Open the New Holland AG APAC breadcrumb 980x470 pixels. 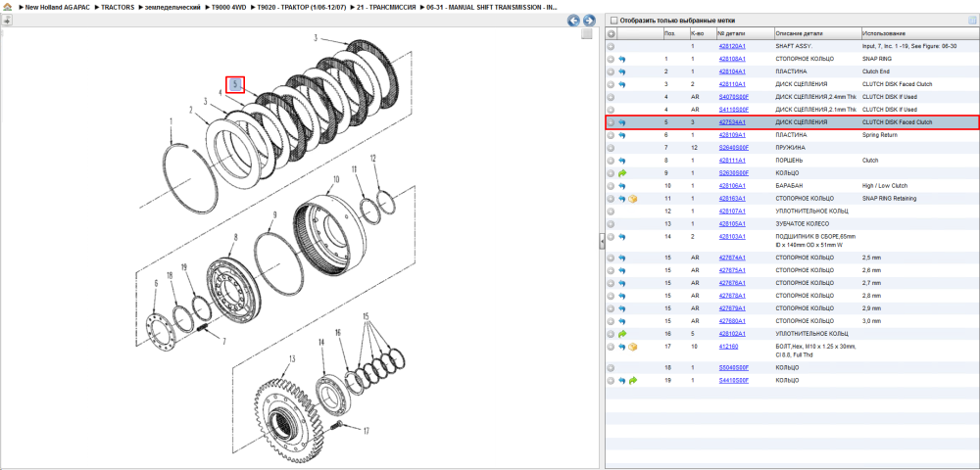[x=58, y=7]
